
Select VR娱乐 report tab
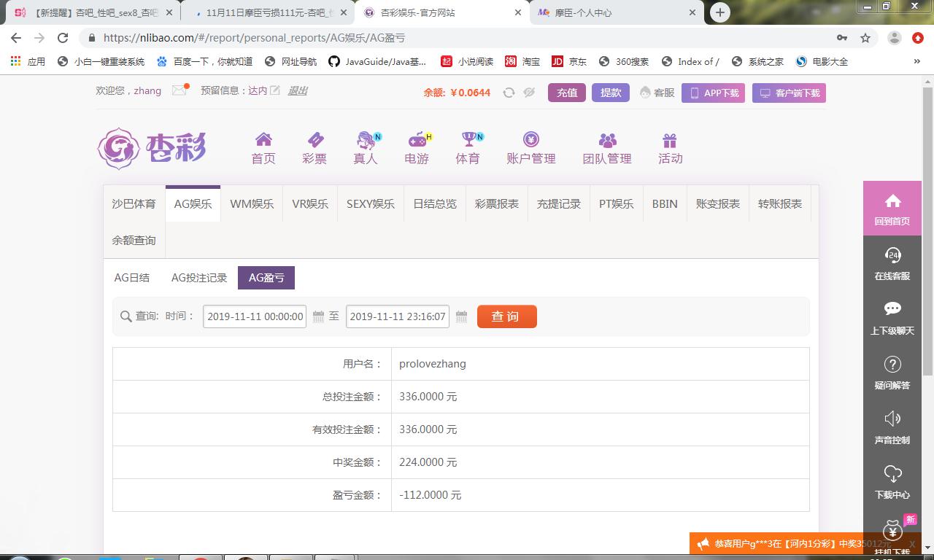pos(310,204)
